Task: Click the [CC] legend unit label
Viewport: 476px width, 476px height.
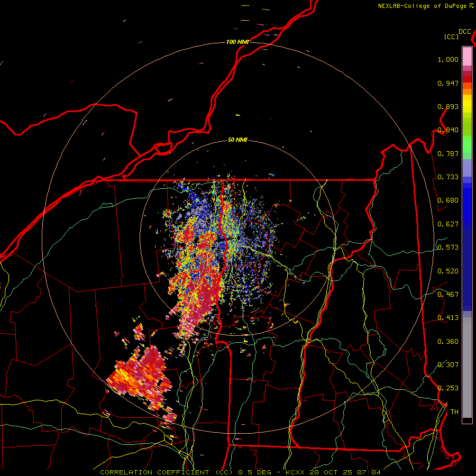Action: pos(452,36)
